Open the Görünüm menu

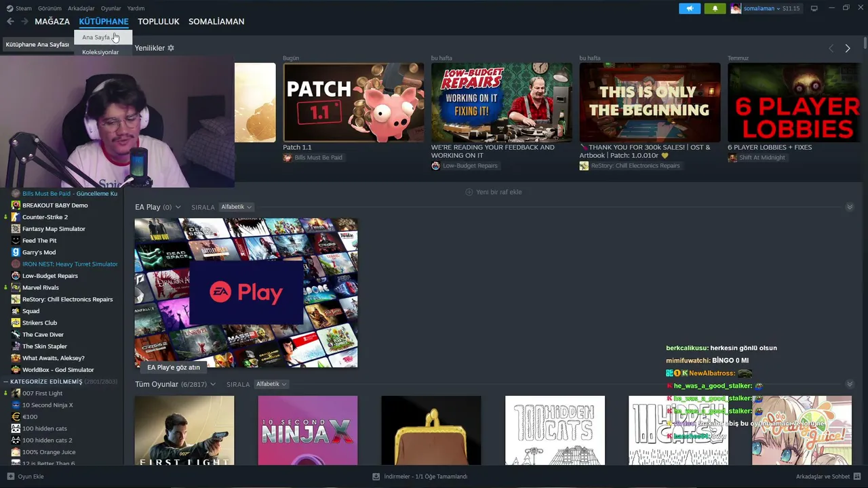click(x=50, y=8)
